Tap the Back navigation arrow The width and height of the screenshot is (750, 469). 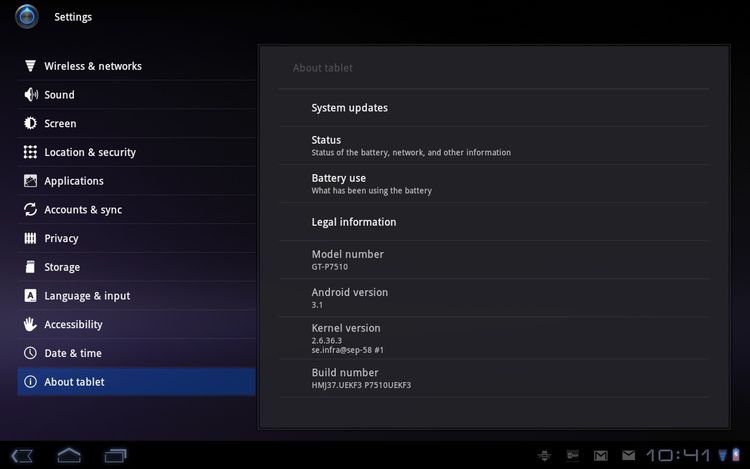(22, 455)
